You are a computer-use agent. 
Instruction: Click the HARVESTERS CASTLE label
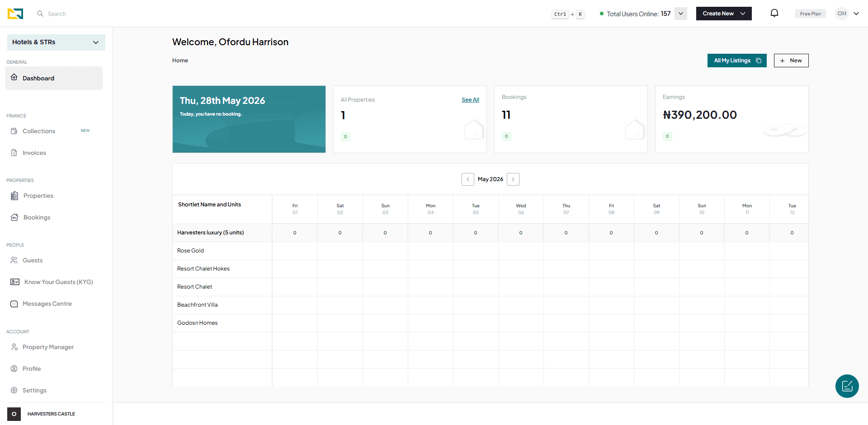[51, 414]
